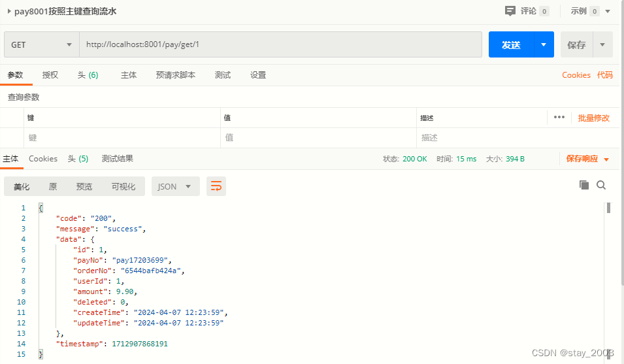Click the 保存 save button
Screen dimensions: 624x364
click(x=577, y=44)
